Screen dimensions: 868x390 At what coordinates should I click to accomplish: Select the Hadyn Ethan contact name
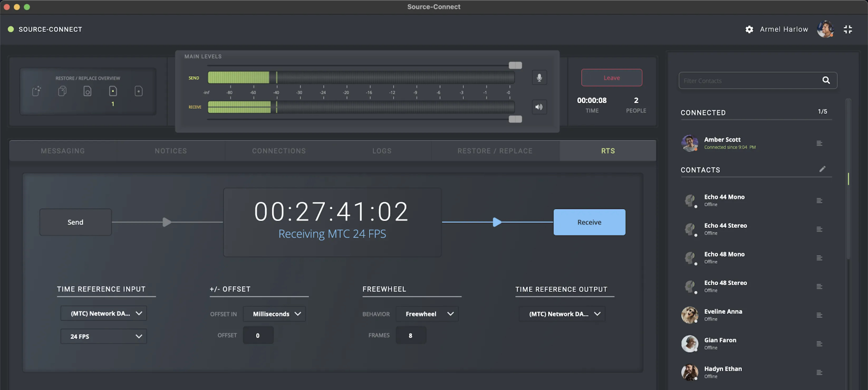pos(723,369)
